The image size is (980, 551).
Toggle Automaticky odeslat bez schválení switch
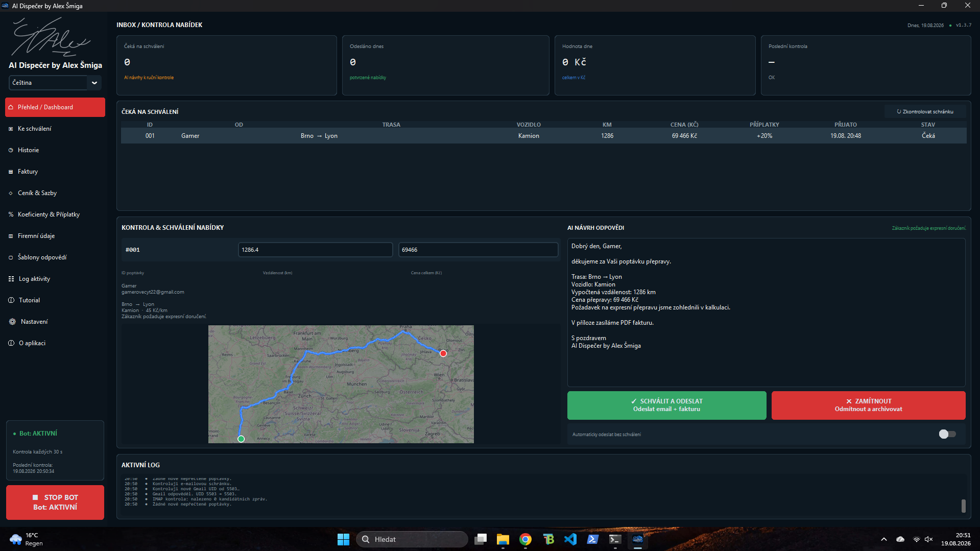[x=947, y=434]
